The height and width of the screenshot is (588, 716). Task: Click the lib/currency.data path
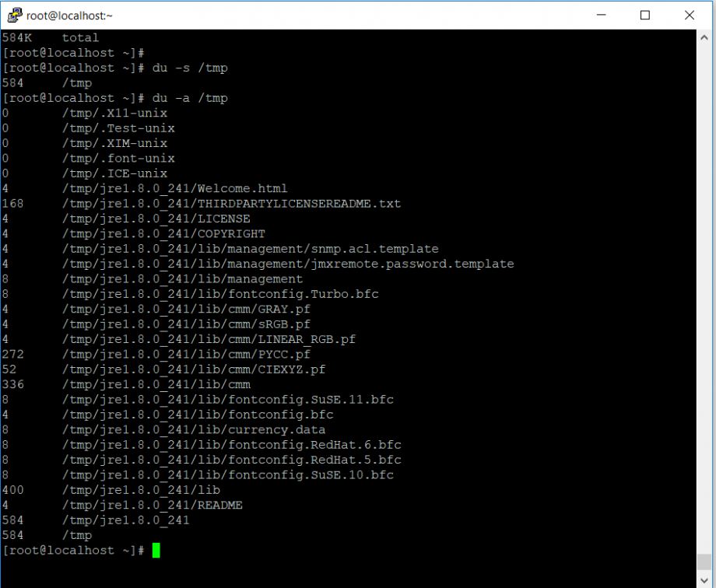(194, 429)
